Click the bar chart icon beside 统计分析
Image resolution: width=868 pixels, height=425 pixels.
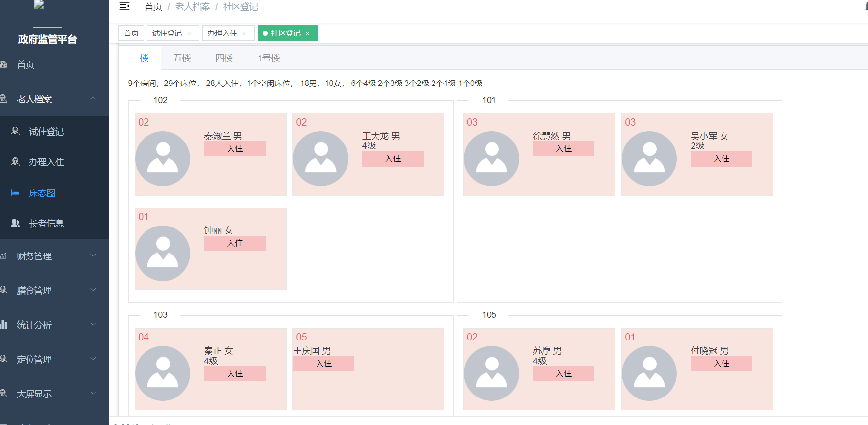tap(3, 325)
